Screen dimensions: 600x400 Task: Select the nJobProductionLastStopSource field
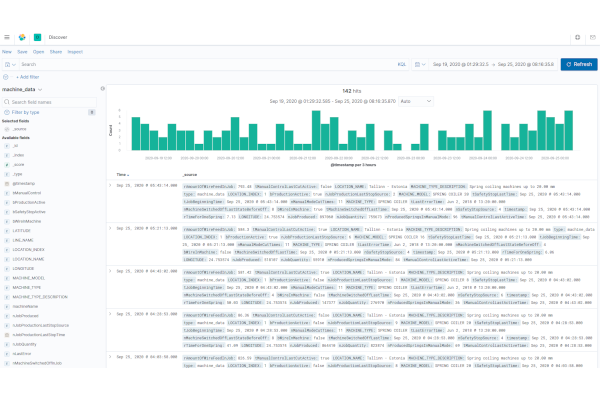pos(41,325)
